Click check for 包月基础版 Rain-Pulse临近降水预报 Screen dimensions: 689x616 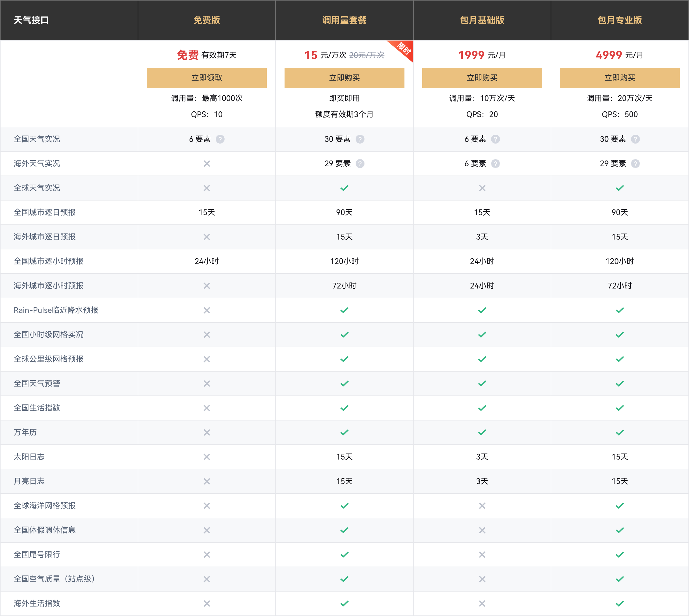coord(482,310)
